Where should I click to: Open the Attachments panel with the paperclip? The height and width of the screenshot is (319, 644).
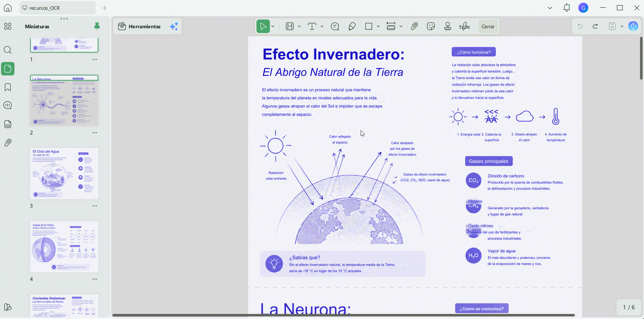[8, 143]
